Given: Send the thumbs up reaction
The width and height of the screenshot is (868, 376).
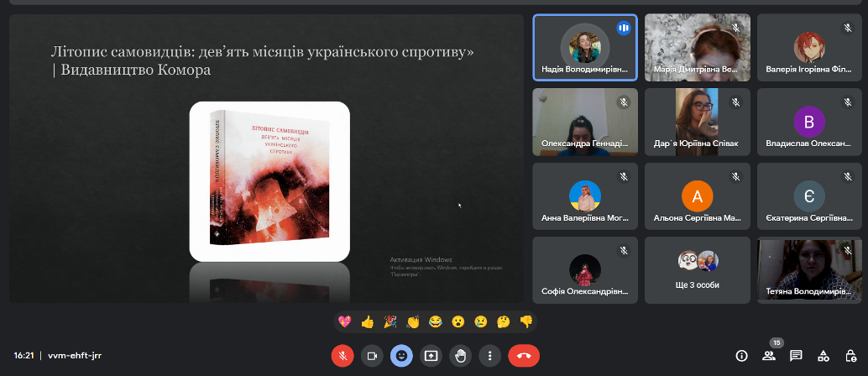Looking at the screenshot, I should coord(367,321).
